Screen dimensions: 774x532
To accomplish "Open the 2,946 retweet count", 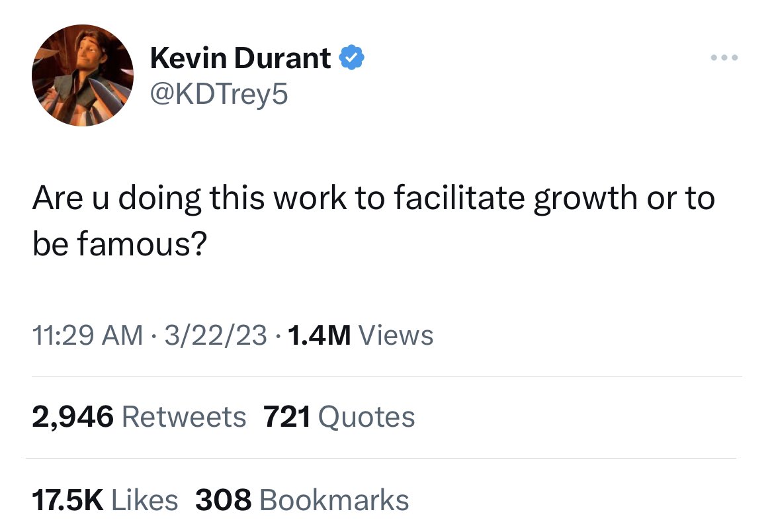I will 73,417.
